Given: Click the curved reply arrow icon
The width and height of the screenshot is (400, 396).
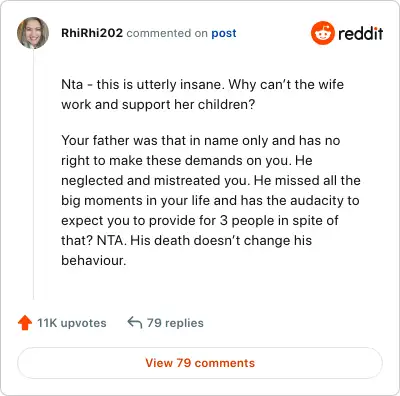Looking at the screenshot, I should pyautogui.click(x=135, y=323).
